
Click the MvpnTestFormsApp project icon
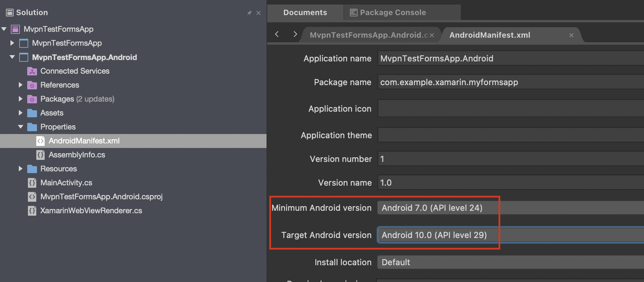pyautogui.click(x=24, y=43)
